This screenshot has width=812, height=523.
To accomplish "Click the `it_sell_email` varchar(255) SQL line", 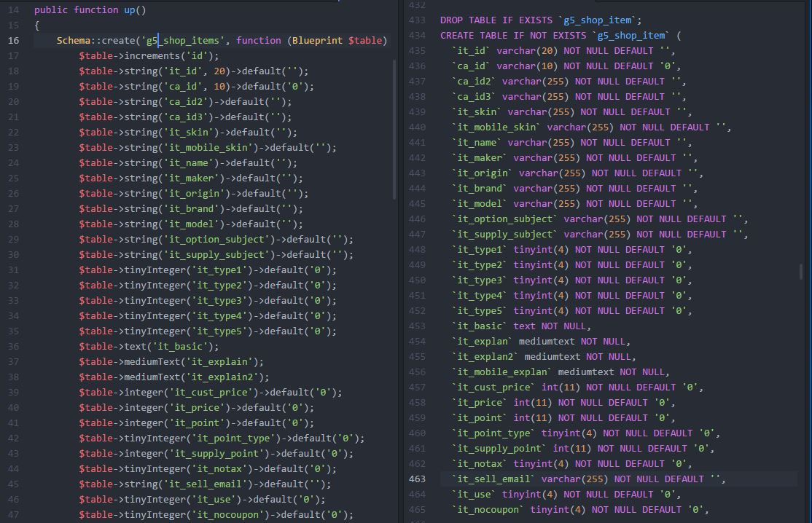I will 587,479.
